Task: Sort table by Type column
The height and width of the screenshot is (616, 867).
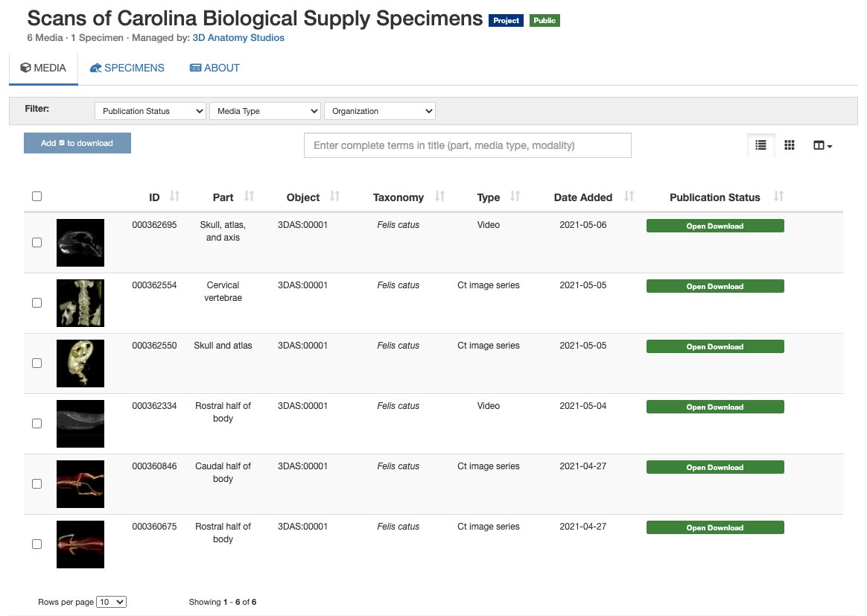Action: coord(515,197)
